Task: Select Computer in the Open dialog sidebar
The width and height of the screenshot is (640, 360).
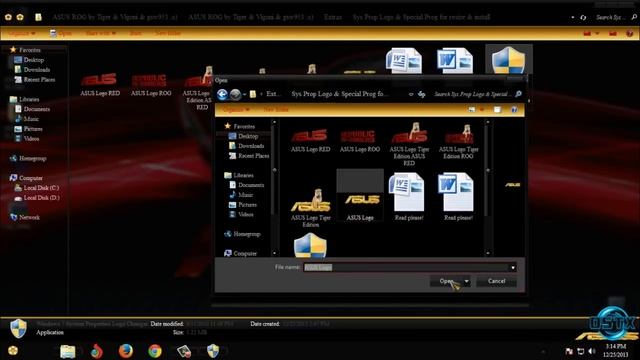Action: click(240, 253)
